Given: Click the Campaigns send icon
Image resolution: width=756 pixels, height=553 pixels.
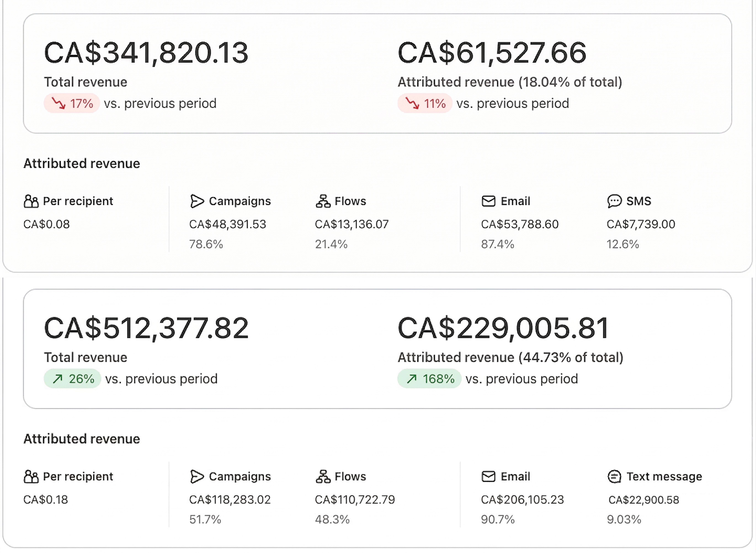Looking at the screenshot, I should tap(197, 201).
